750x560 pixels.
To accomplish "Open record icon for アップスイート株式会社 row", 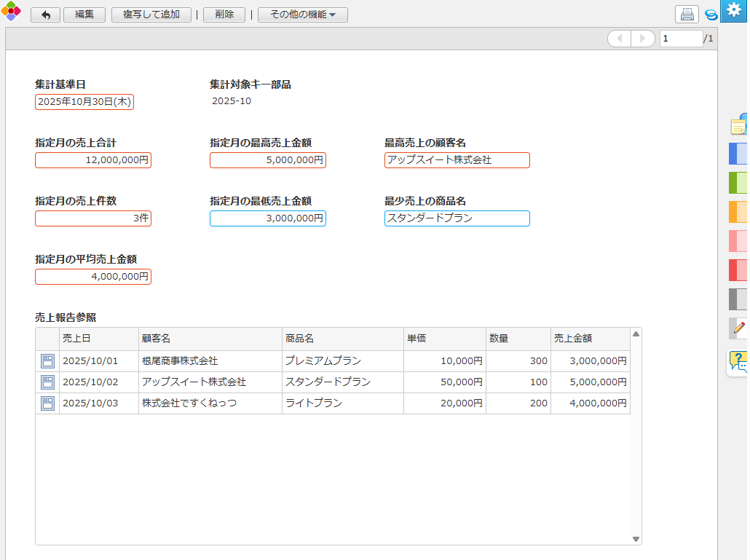I will tap(47, 382).
